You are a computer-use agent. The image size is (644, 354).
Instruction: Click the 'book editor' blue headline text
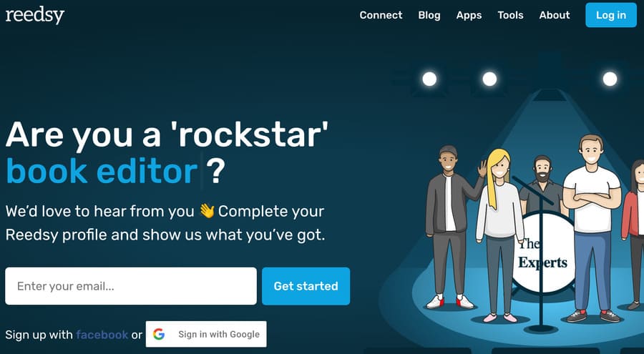click(102, 171)
